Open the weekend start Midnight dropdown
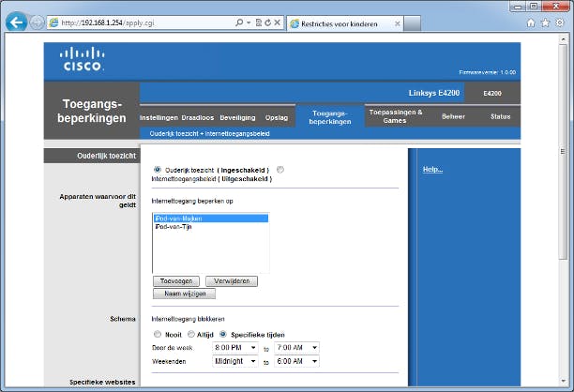 (x=235, y=361)
